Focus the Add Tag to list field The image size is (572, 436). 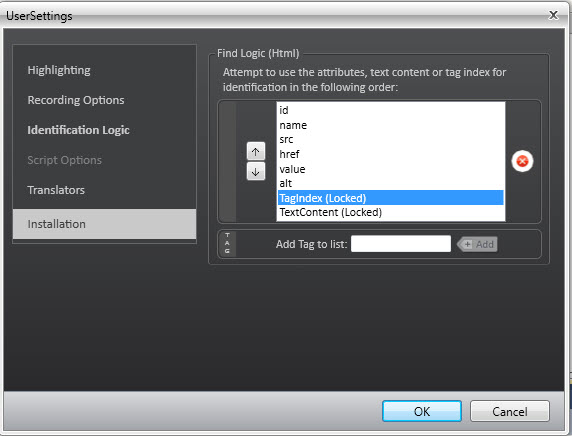(401, 244)
